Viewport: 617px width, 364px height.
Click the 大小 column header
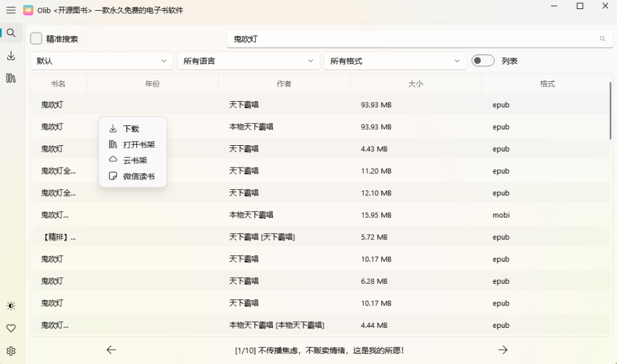416,84
